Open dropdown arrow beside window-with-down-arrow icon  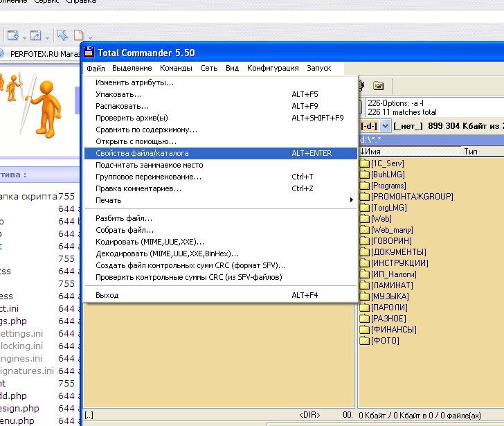[24, 38]
